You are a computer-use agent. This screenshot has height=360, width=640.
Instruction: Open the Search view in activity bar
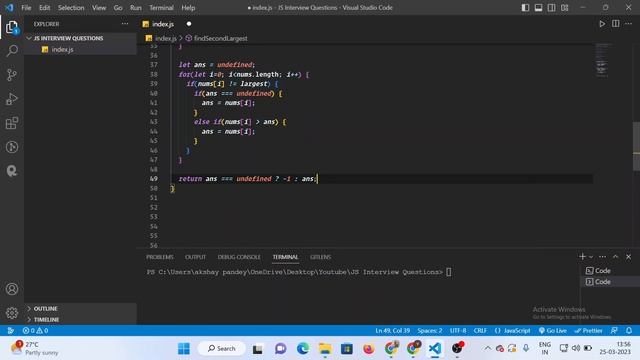point(12,51)
